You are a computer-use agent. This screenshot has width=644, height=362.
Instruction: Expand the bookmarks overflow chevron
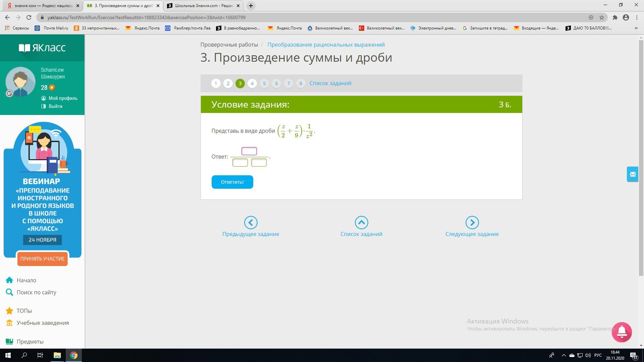636,28
